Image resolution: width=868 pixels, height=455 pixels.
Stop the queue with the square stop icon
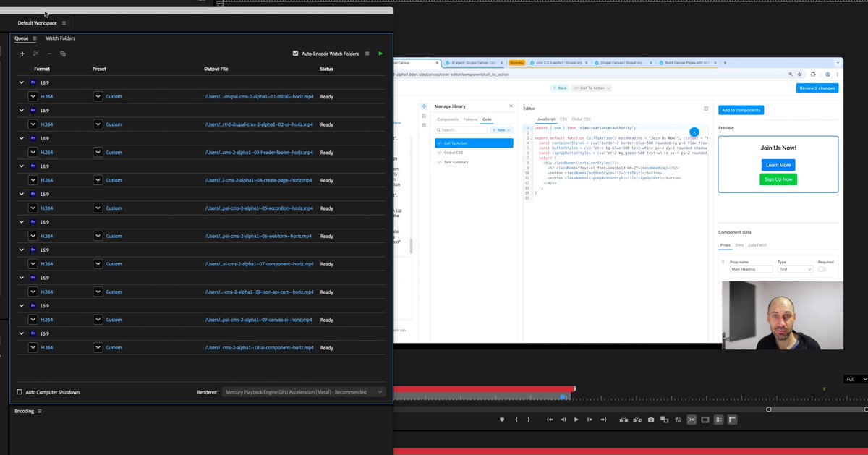click(367, 54)
